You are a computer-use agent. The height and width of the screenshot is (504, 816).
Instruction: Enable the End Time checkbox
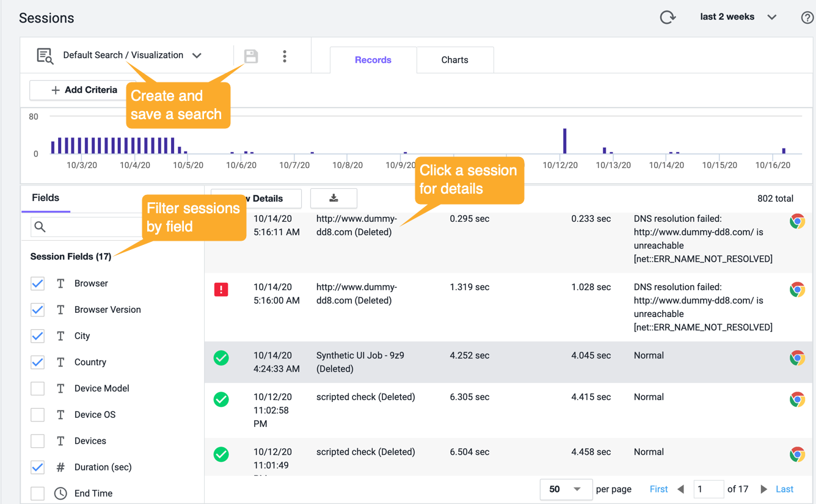click(x=38, y=494)
